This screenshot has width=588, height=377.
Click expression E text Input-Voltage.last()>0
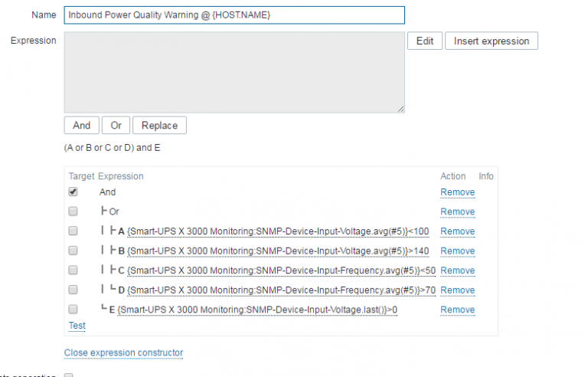click(x=257, y=310)
